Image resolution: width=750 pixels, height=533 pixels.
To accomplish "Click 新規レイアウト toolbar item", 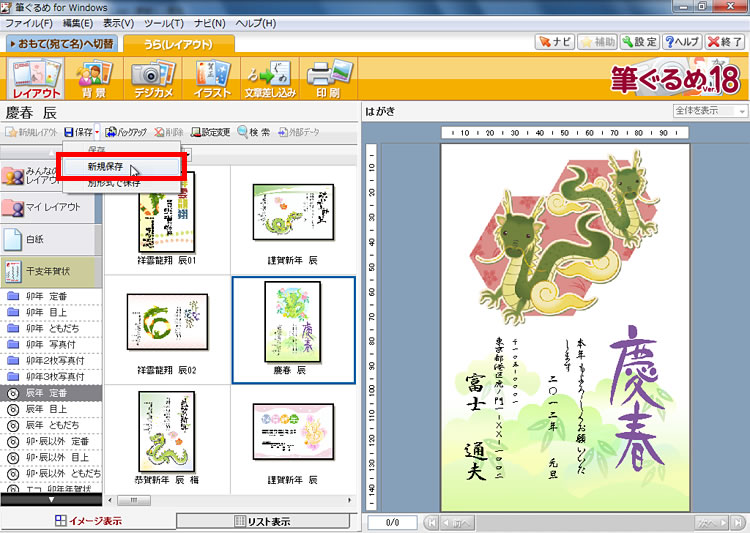I will [31, 132].
